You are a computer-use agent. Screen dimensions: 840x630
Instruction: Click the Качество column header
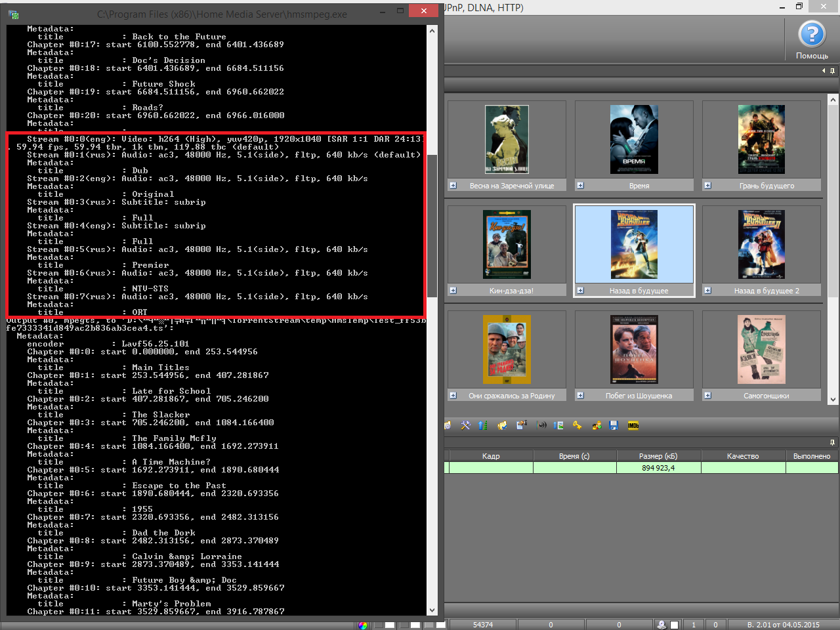coord(743,456)
